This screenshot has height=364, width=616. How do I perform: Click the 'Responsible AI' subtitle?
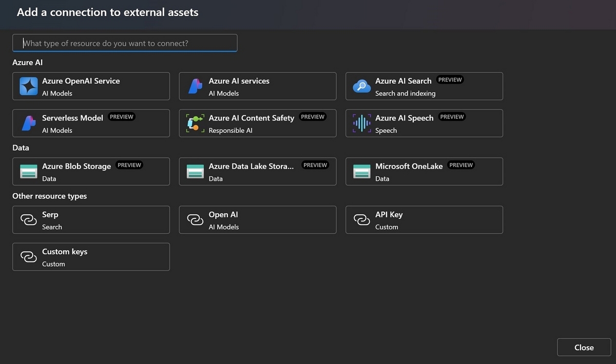point(230,130)
